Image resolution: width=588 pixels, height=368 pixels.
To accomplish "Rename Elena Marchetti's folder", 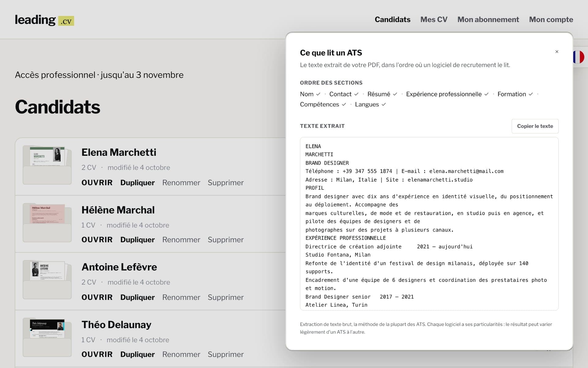I will tap(181, 182).
